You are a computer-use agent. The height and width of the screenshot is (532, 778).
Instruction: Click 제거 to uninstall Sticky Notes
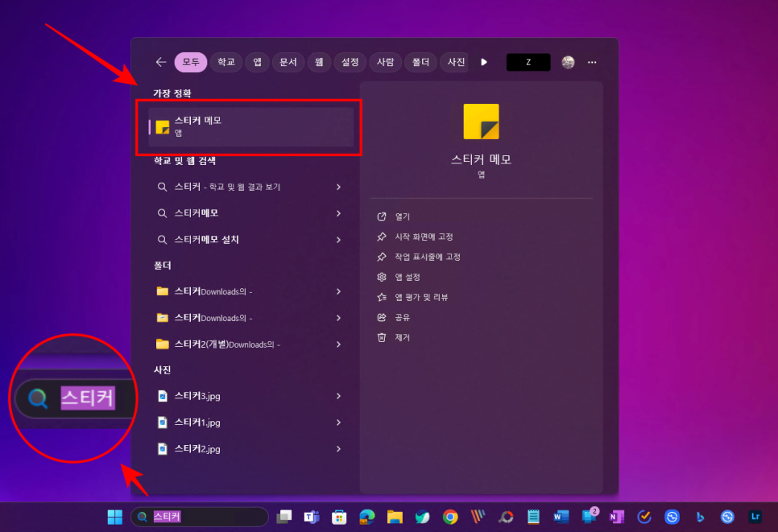[394, 338]
